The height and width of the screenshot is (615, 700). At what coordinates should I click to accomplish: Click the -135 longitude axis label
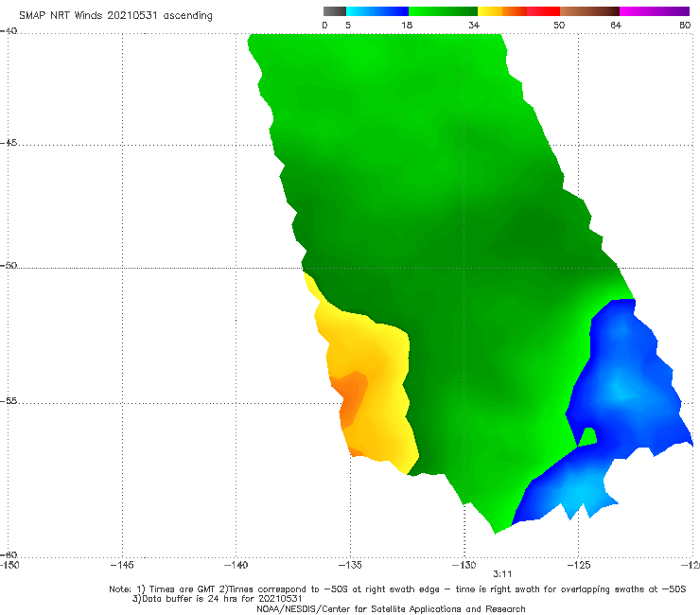pos(350,566)
